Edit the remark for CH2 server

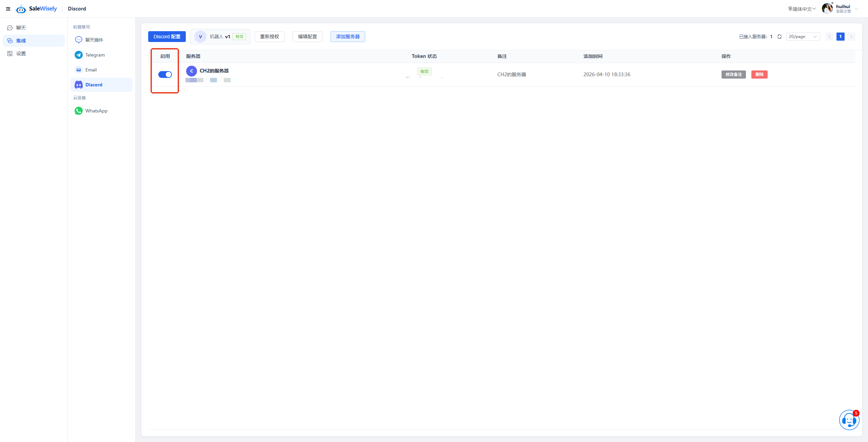[x=734, y=75]
